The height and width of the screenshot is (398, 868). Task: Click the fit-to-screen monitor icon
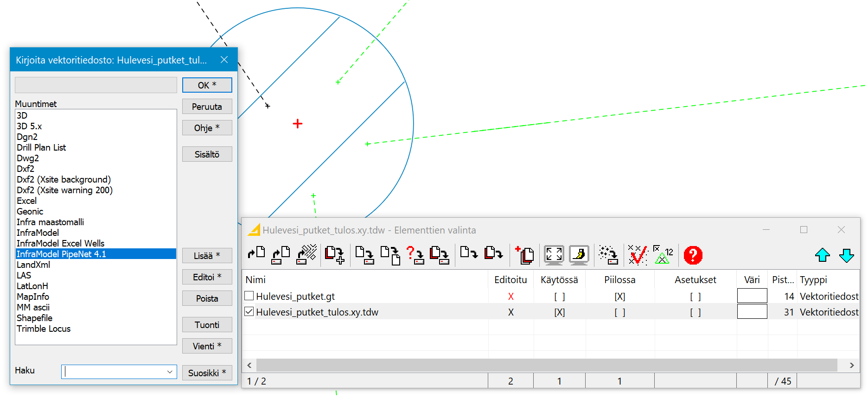[554, 255]
